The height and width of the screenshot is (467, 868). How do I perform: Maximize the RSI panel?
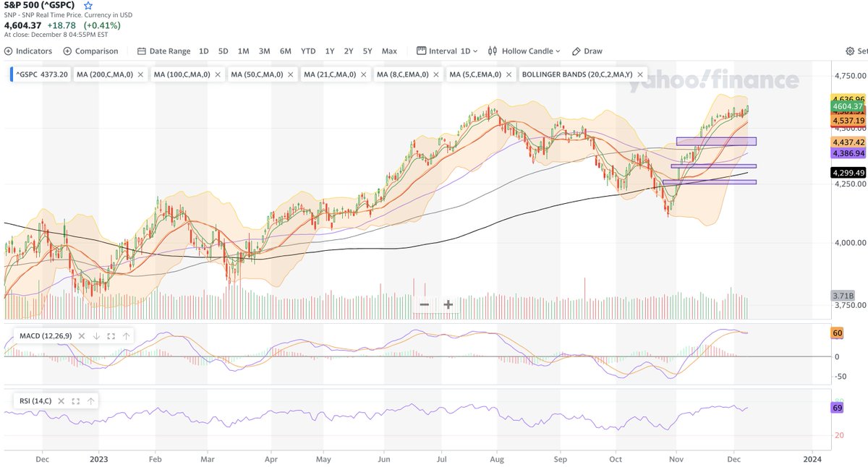pyautogui.click(x=76, y=400)
